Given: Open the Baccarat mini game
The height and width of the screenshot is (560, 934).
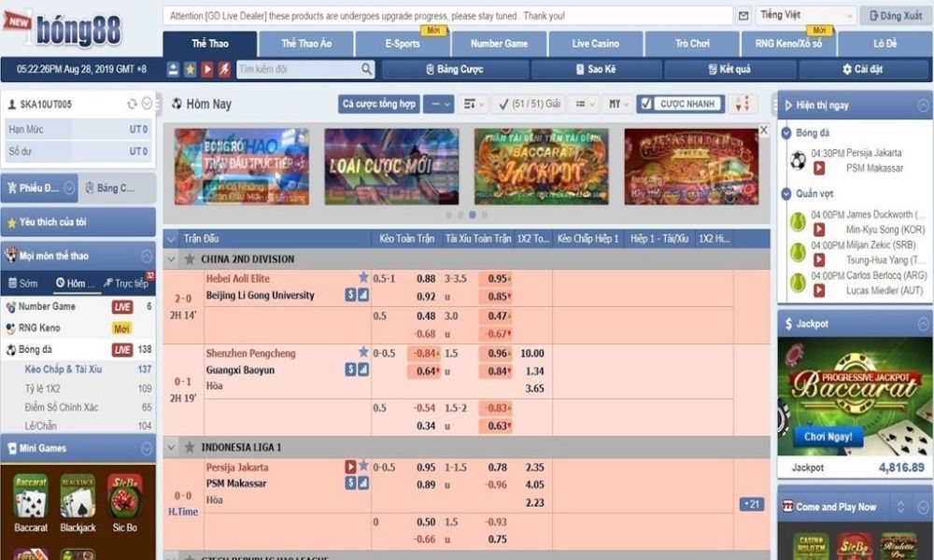Looking at the screenshot, I should click(31, 503).
